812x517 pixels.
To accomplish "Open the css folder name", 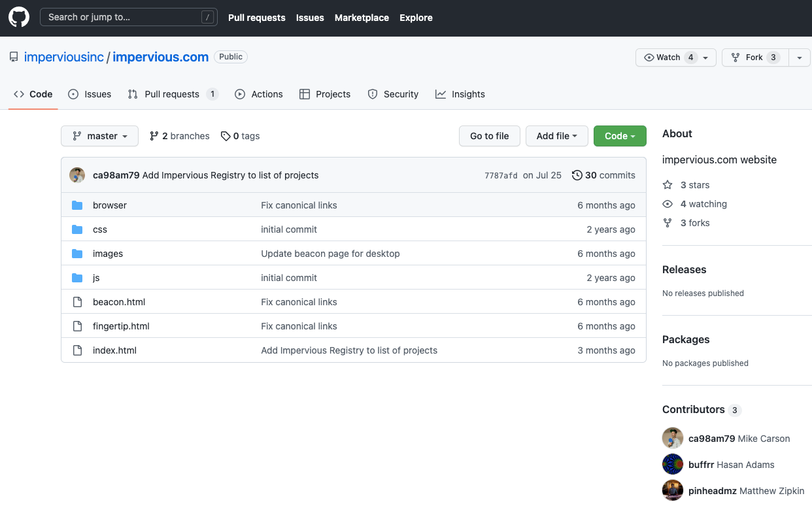I will coord(100,229).
